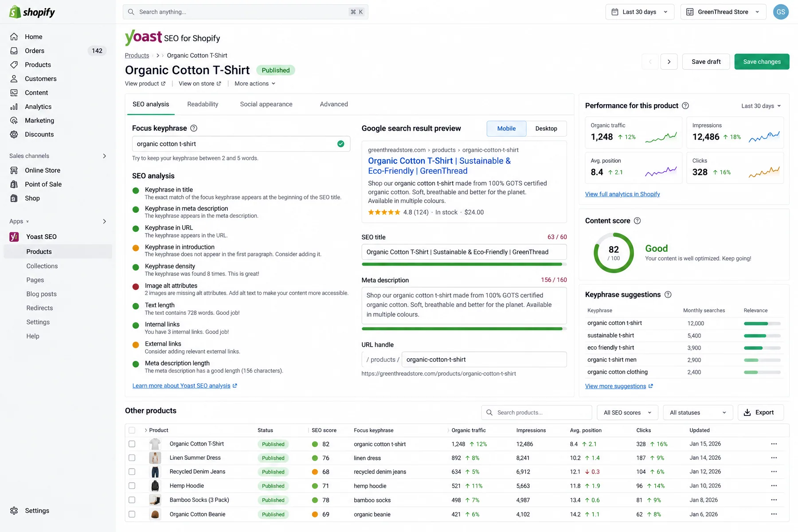Click the Focus keyphrase help icon
This screenshot has height=532, width=798.
point(194,128)
